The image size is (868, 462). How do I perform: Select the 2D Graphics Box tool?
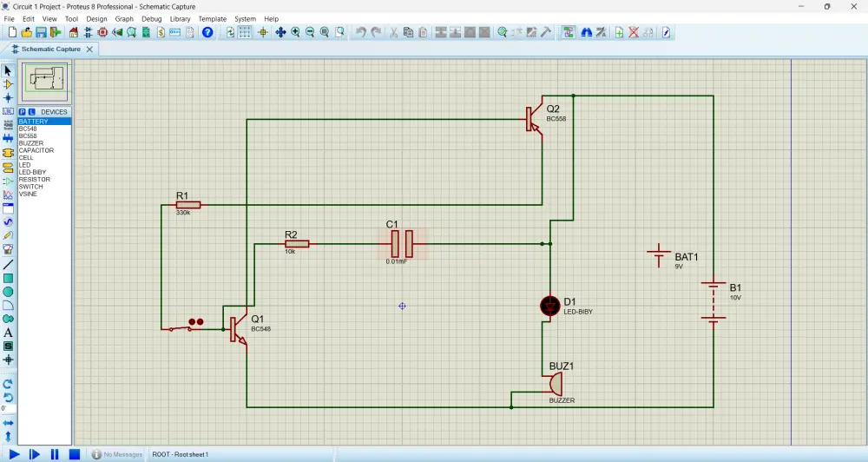[8, 278]
